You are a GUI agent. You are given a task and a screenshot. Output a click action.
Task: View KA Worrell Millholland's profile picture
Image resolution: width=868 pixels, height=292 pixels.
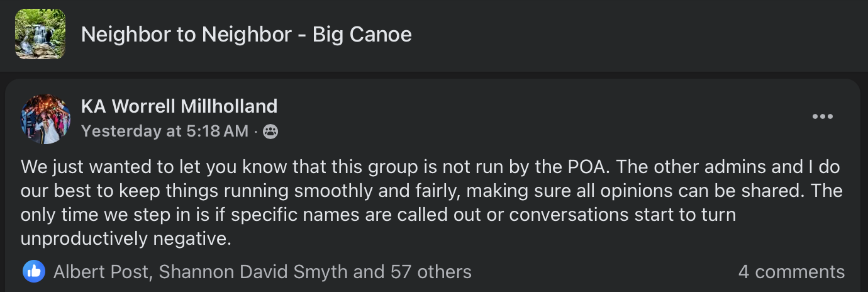click(45, 118)
